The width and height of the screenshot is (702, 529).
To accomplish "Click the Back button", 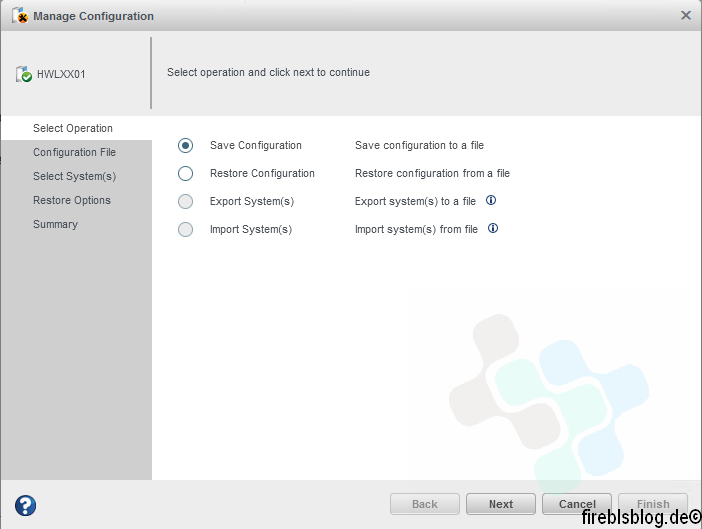I will (x=424, y=504).
